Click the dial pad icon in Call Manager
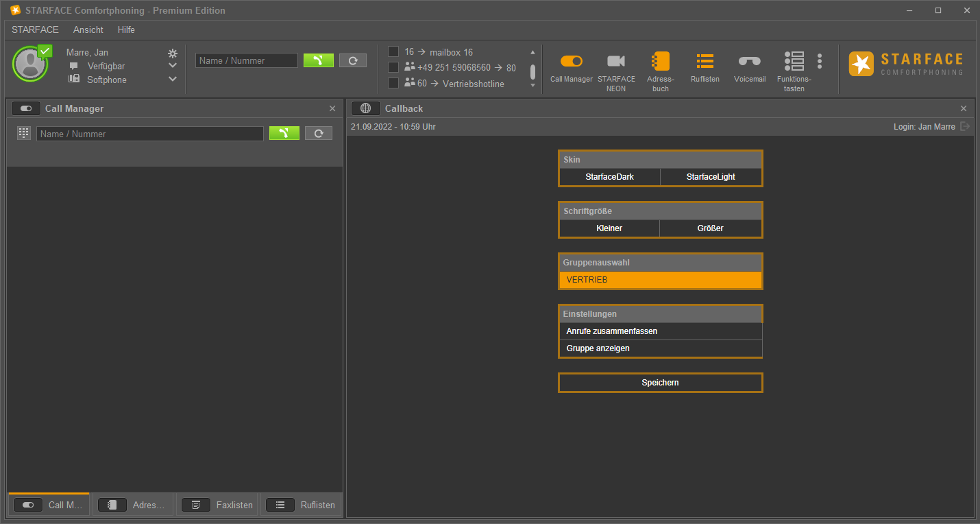This screenshot has height=524, width=980. coord(24,134)
